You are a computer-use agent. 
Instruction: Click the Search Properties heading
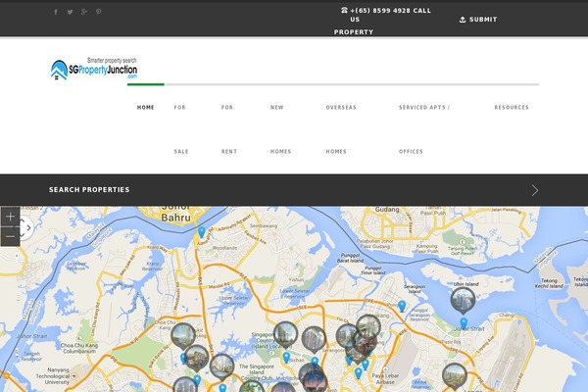tap(89, 190)
